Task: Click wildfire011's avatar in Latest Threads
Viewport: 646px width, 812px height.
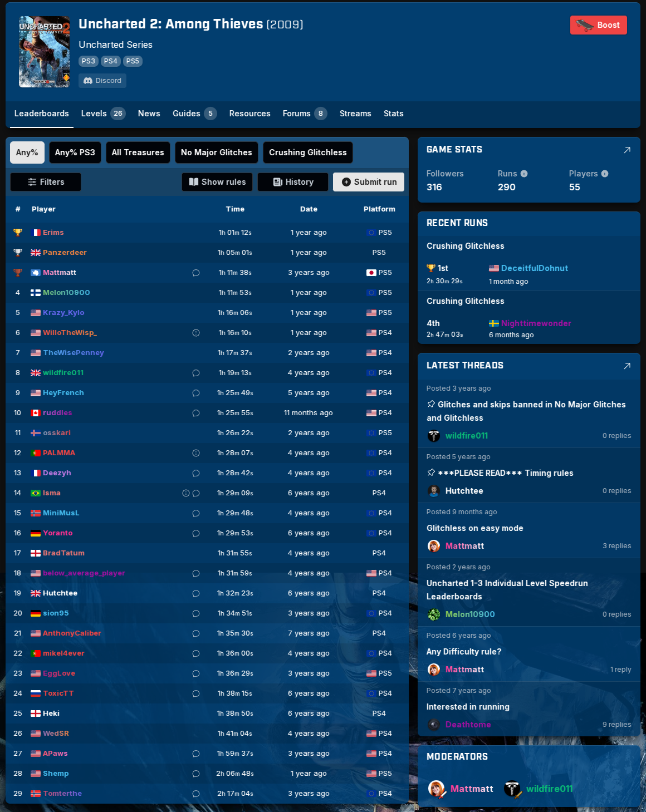Action: pos(434,436)
